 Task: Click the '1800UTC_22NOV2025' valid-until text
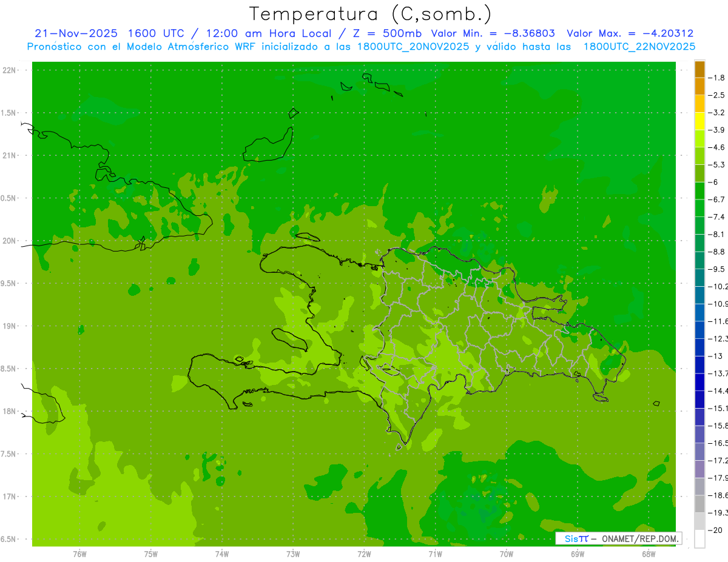(x=639, y=47)
